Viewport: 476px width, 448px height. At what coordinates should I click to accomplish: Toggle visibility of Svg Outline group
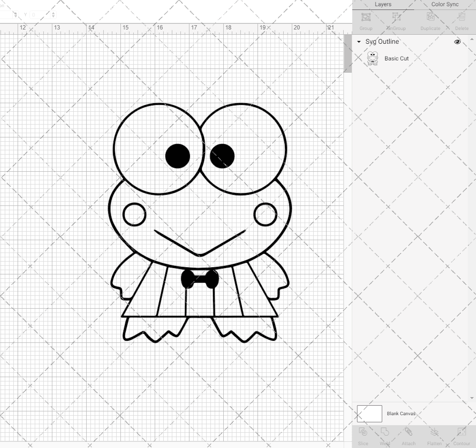(x=457, y=42)
